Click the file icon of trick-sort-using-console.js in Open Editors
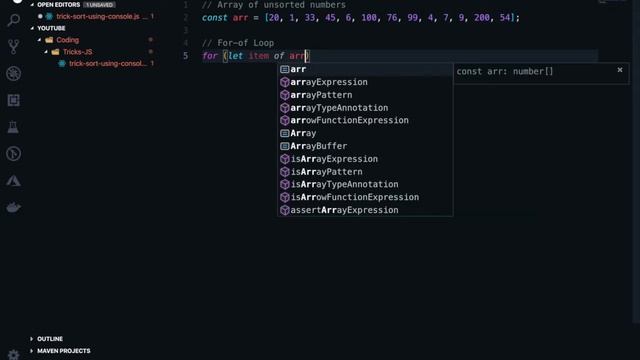 49,16
